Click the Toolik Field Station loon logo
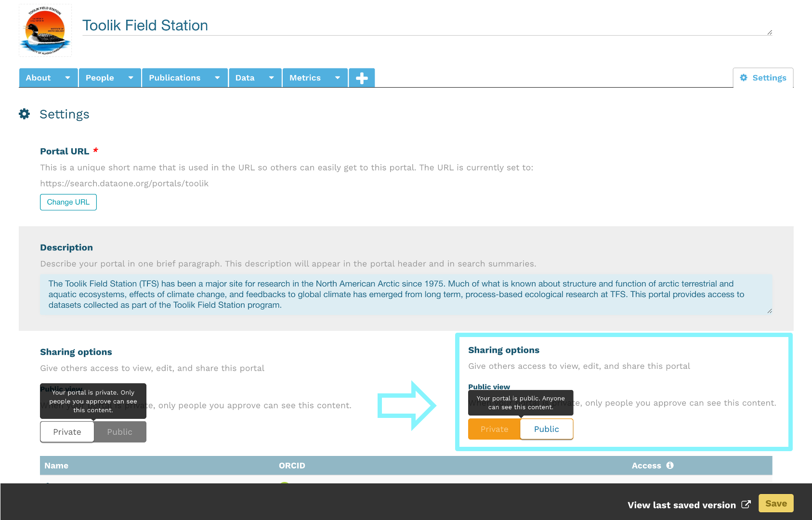This screenshot has height=520, width=812. coord(45,30)
